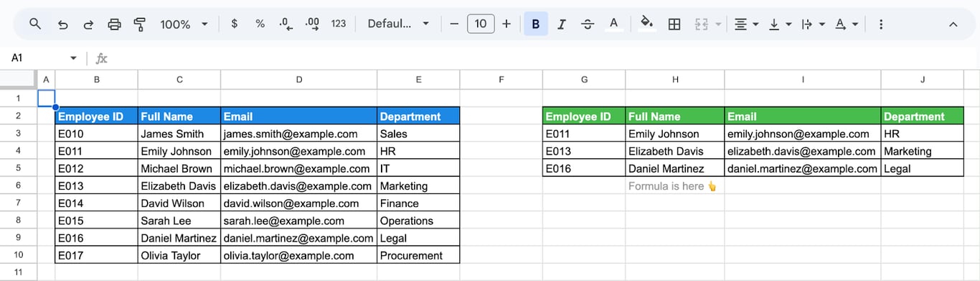Select column H header
This screenshot has width=980, height=281.
tap(674, 79)
